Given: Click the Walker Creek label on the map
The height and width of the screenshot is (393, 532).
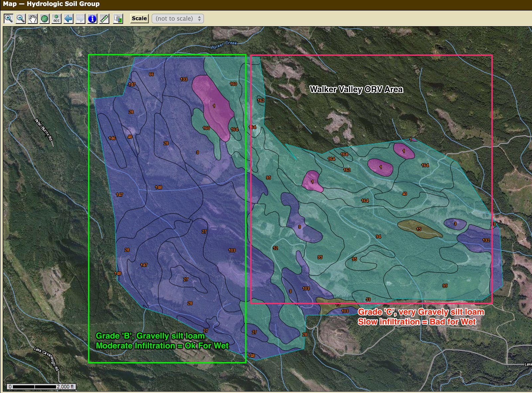Looking at the screenshot, I should 223,45.
